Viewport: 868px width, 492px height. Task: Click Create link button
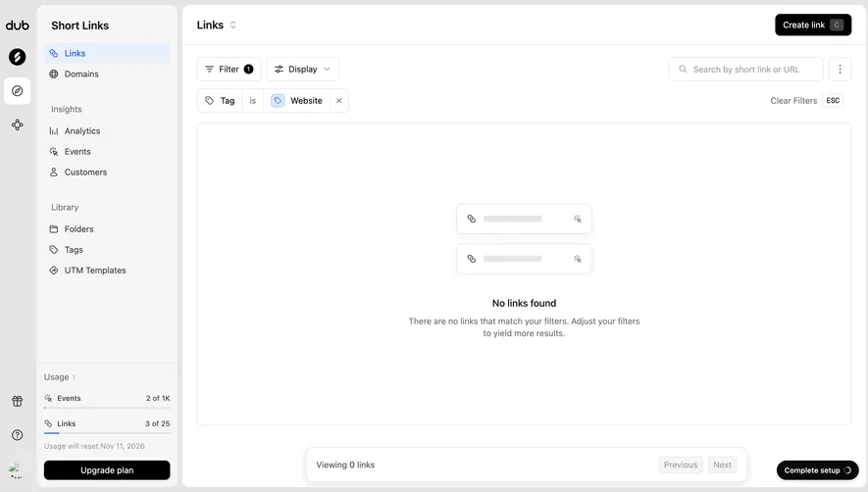click(x=813, y=25)
